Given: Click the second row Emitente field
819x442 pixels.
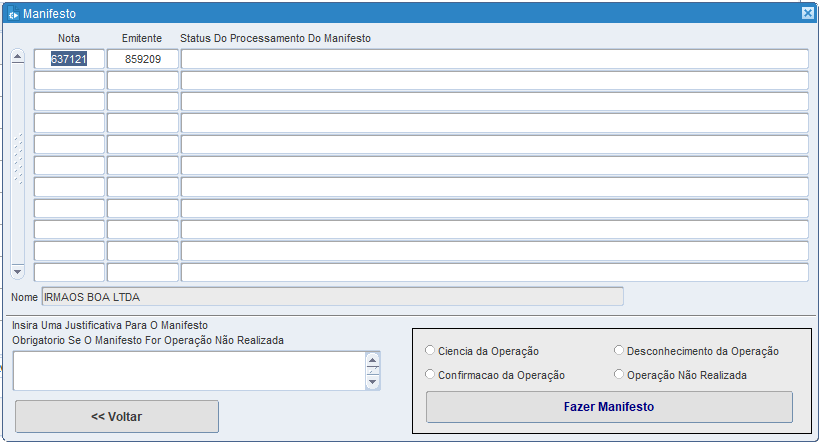Looking at the screenshot, I should tap(142, 80).
